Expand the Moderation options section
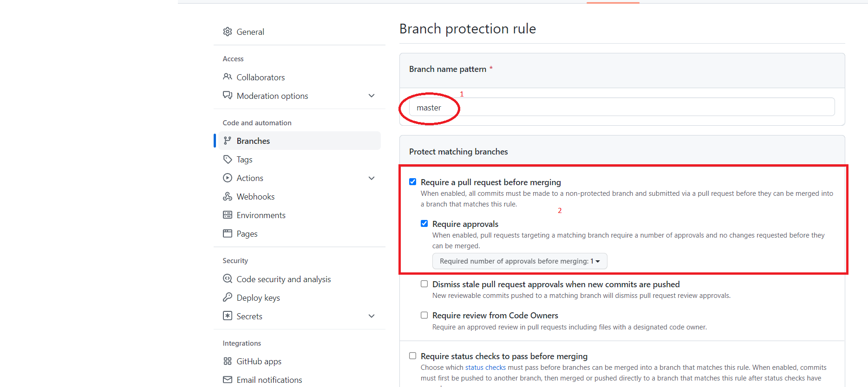The height and width of the screenshot is (387, 868). tap(372, 96)
